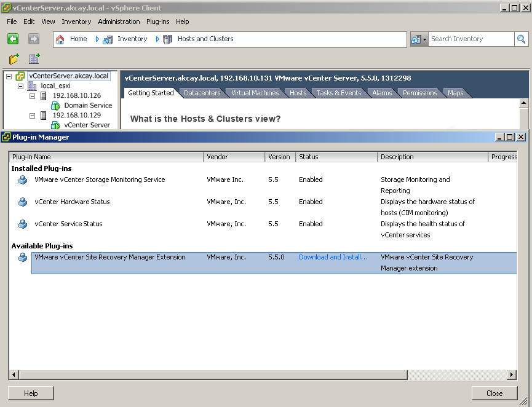Switch to the Virtual Machines tab

tap(255, 93)
